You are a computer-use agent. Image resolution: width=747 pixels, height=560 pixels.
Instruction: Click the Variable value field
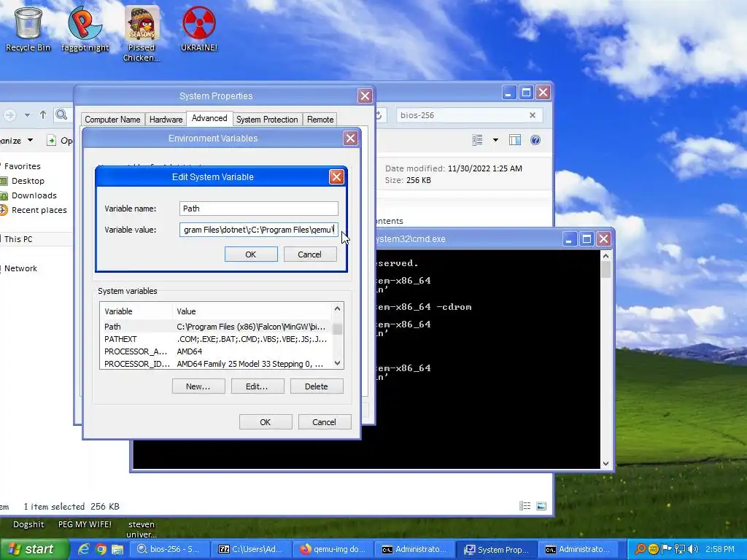259,230
